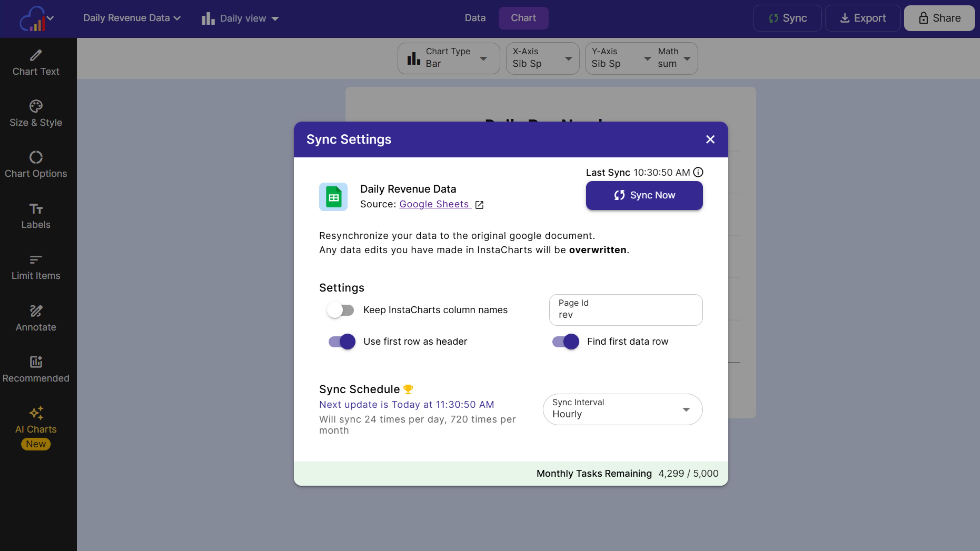Click the Share button
This screenshot has width=980, height=551.
coord(939,18)
